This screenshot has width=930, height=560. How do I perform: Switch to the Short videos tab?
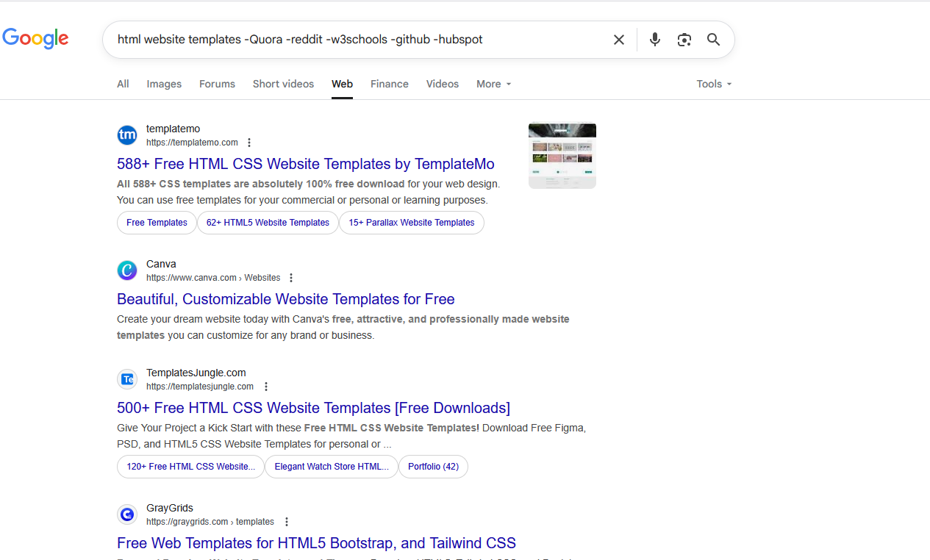tap(283, 84)
